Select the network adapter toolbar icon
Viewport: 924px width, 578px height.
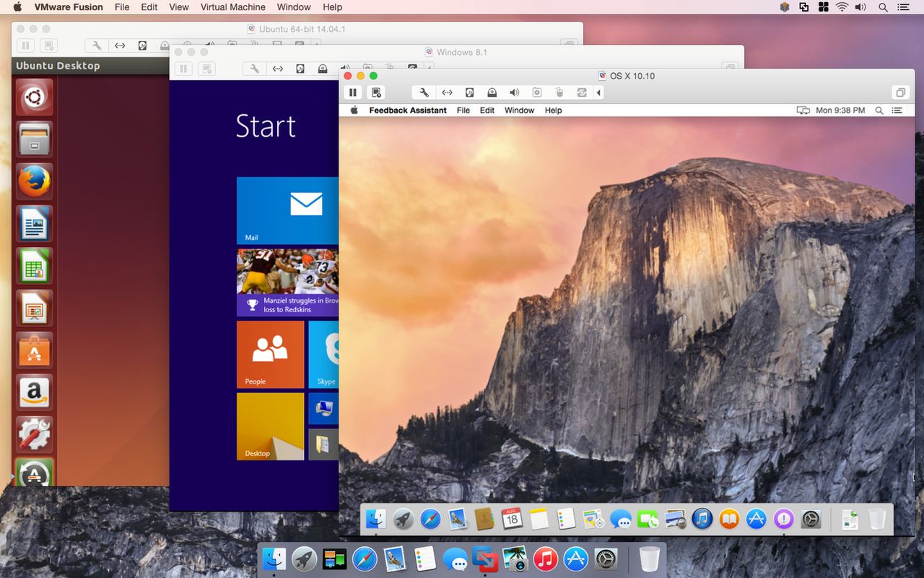point(447,92)
